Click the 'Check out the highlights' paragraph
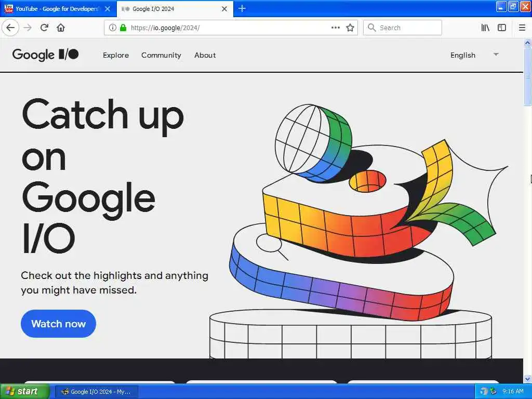The image size is (532, 399). click(x=114, y=283)
